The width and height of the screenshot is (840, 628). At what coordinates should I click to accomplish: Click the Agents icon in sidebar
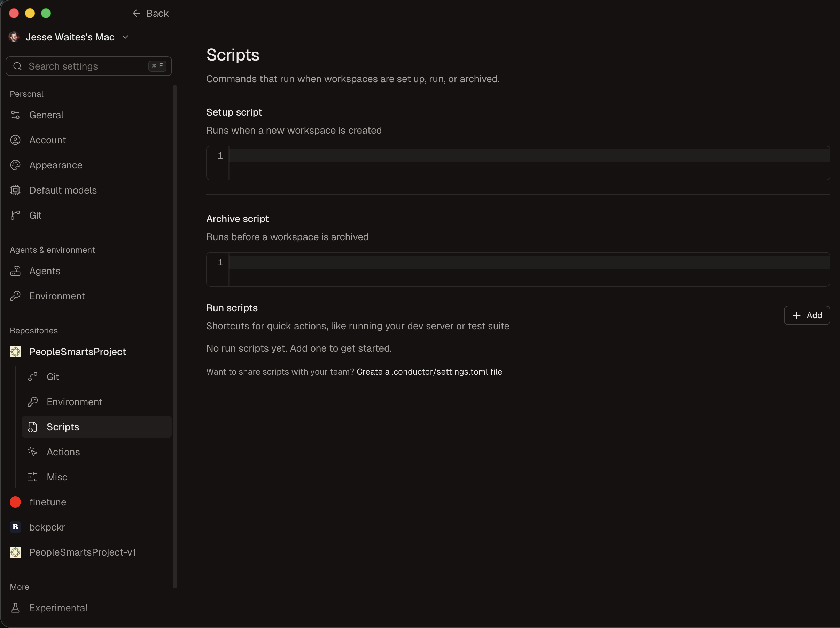[15, 271]
